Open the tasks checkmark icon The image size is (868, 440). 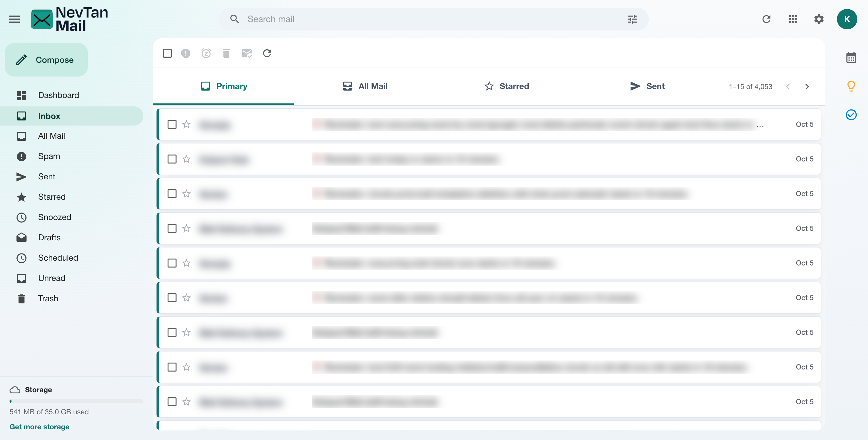[851, 115]
